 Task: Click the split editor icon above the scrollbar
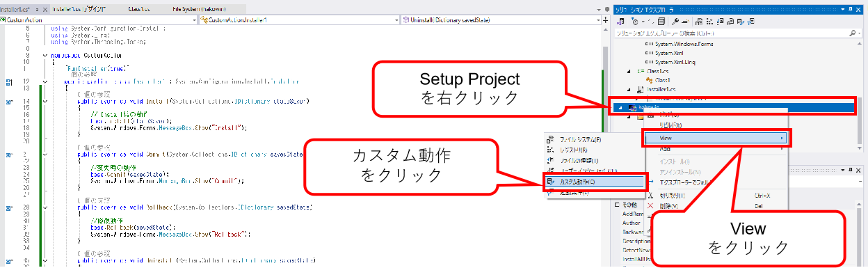tap(604, 21)
